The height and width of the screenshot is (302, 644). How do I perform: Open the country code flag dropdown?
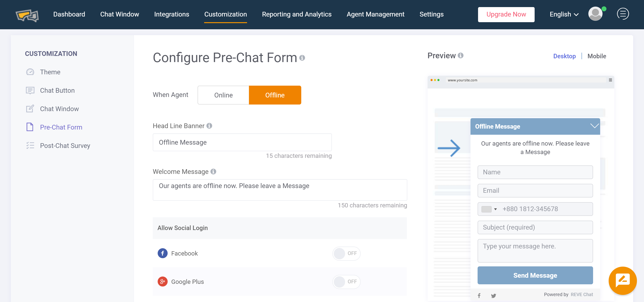489,209
